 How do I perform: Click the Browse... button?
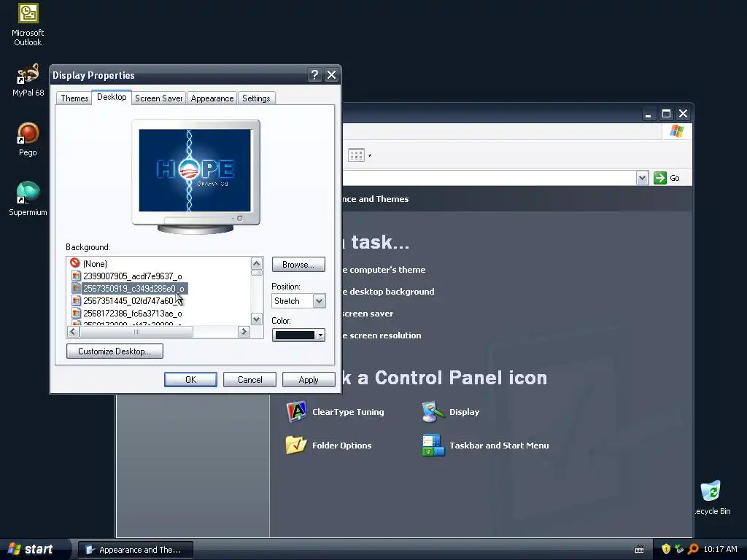(298, 264)
